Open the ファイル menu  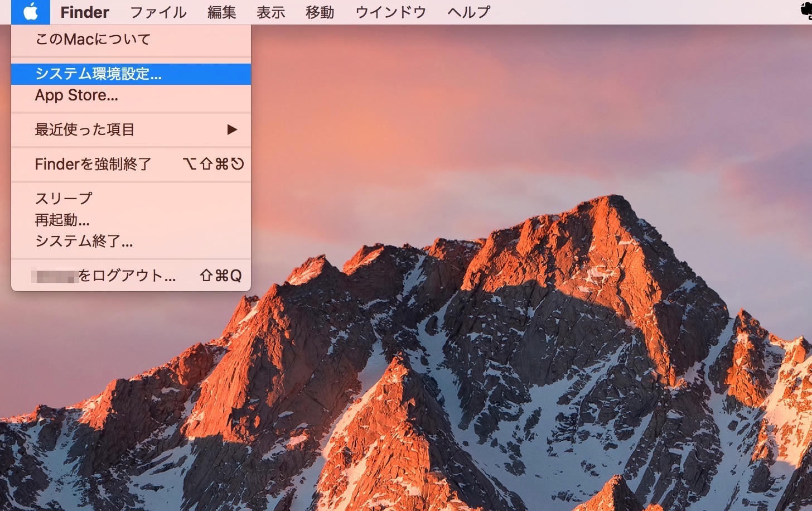point(158,12)
